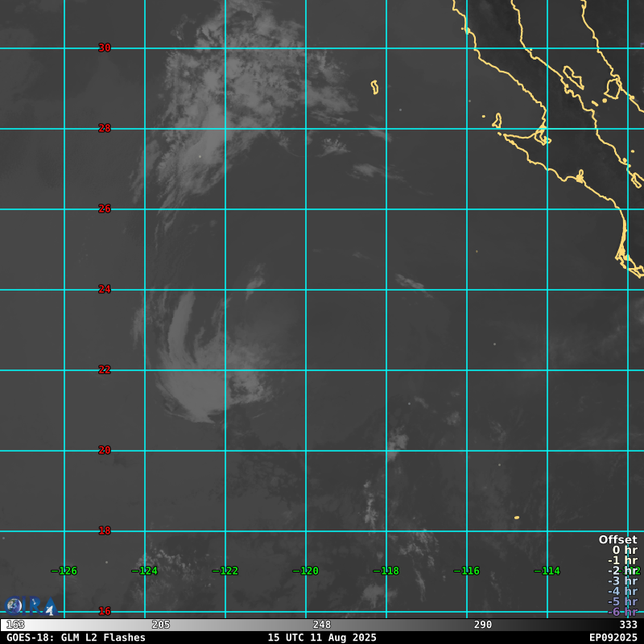This screenshot has width=644, height=644.
Task: Click the 248 value on the colorbar
Action: tap(322, 625)
